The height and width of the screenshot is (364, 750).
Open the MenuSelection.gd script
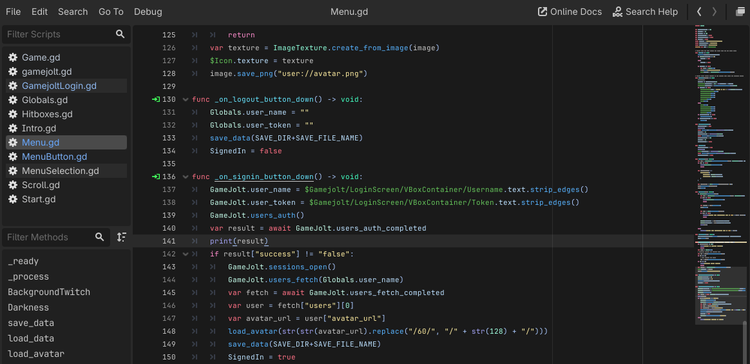[x=66, y=171]
